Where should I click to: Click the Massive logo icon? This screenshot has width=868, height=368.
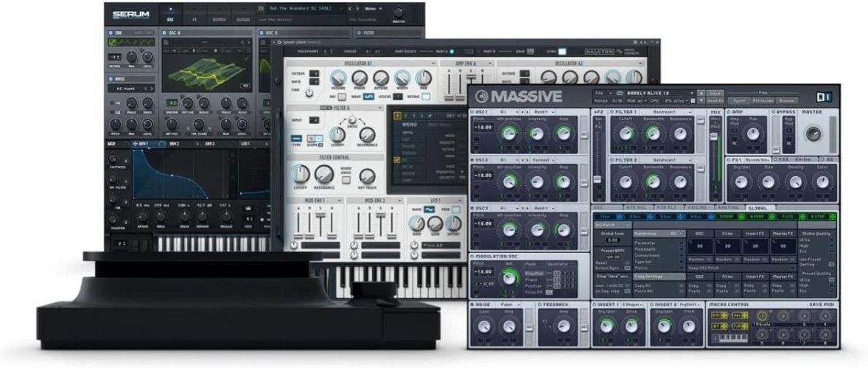point(482,96)
